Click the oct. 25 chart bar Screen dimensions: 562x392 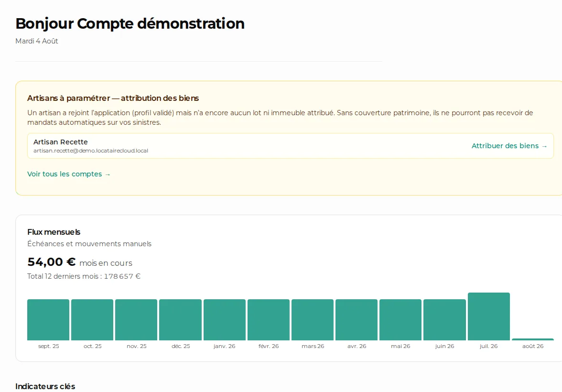[92, 319]
